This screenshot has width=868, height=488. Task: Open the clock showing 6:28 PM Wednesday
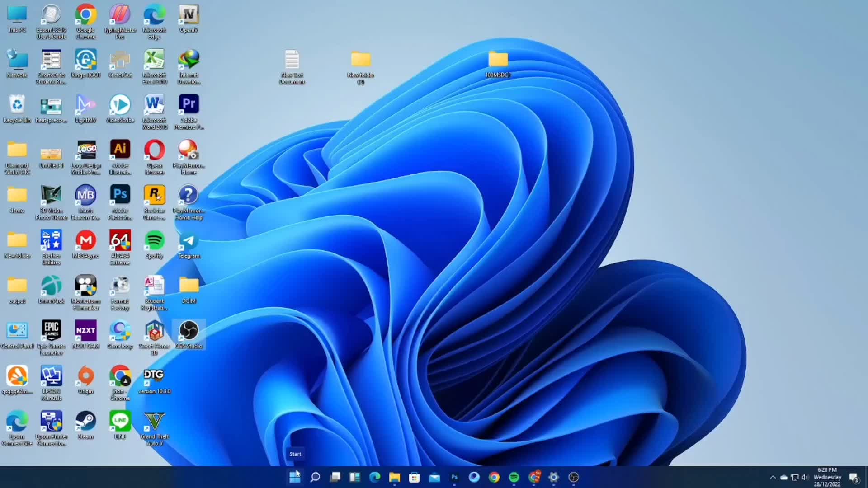click(x=827, y=477)
